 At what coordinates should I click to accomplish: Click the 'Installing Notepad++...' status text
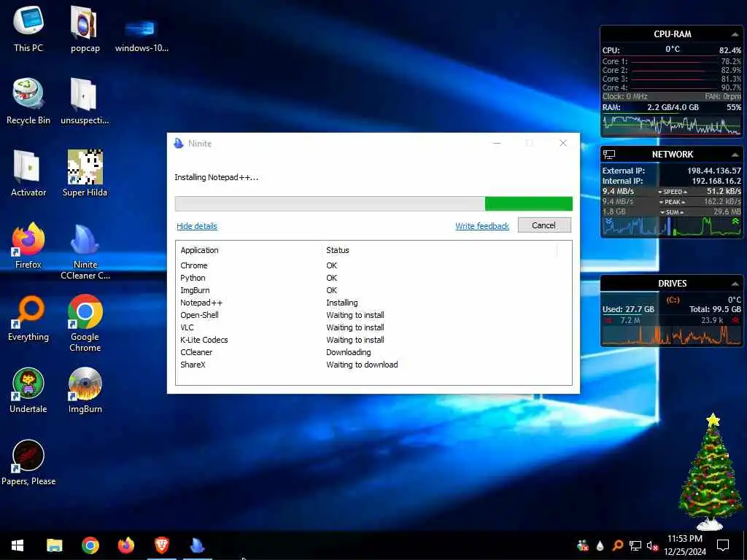[216, 177]
